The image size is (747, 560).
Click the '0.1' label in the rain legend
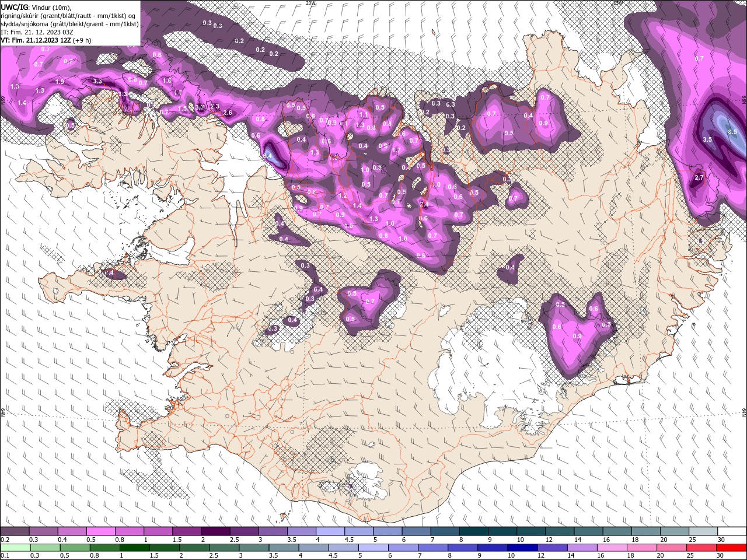pyautogui.click(x=5, y=556)
